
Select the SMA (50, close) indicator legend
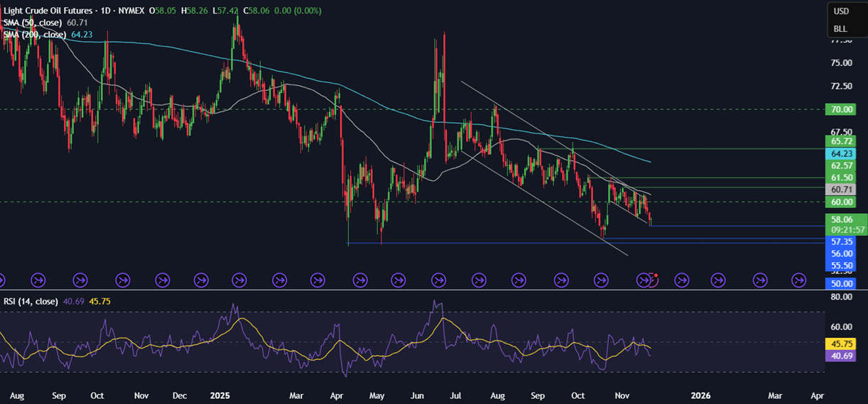point(33,23)
